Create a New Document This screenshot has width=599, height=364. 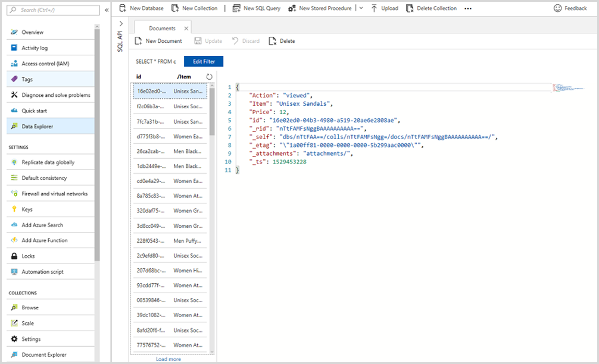coord(158,40)
